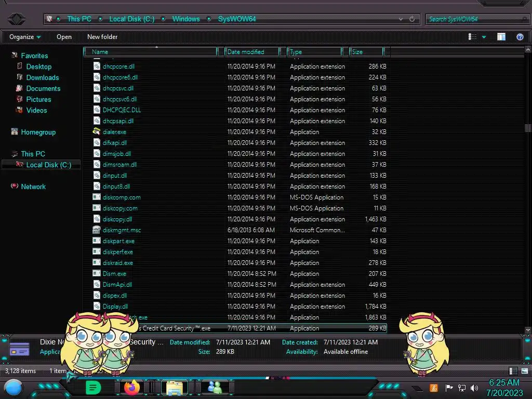532x399 pixels.
Task: Select the dhcpcsvc.dll file name
Action: coord(118,88)
